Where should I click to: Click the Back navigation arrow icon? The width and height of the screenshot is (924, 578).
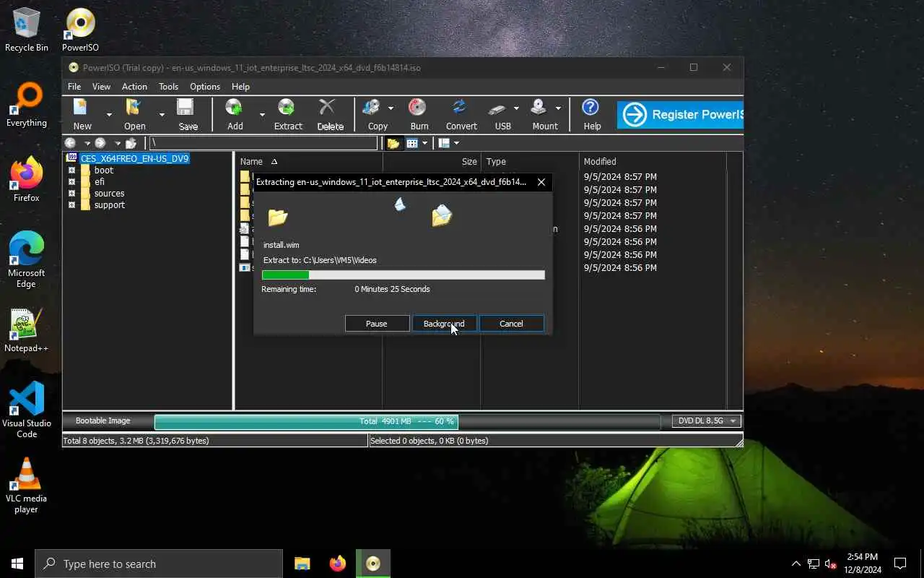71,143
